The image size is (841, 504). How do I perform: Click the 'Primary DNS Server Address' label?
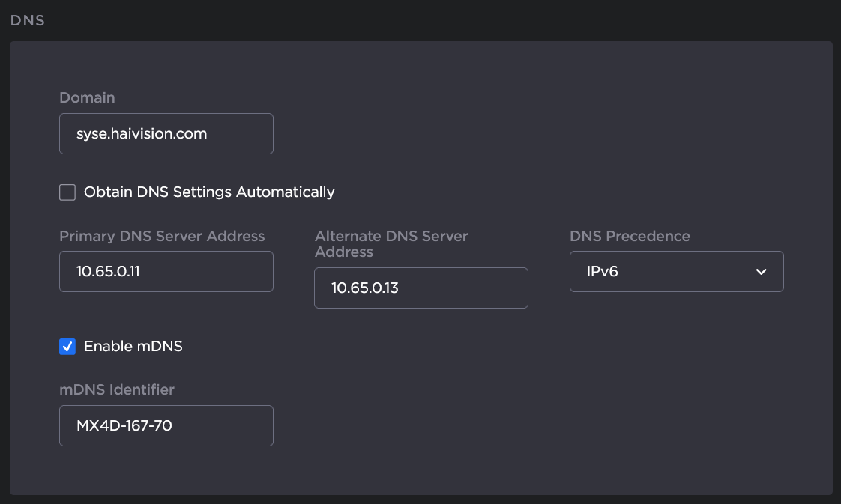pos(162,236)
